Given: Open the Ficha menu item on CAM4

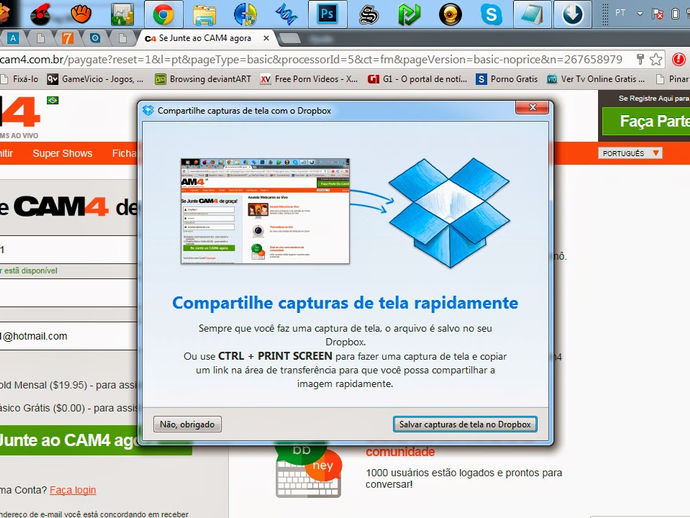Looking at the screenshot, I should click(x=124, y=154).
